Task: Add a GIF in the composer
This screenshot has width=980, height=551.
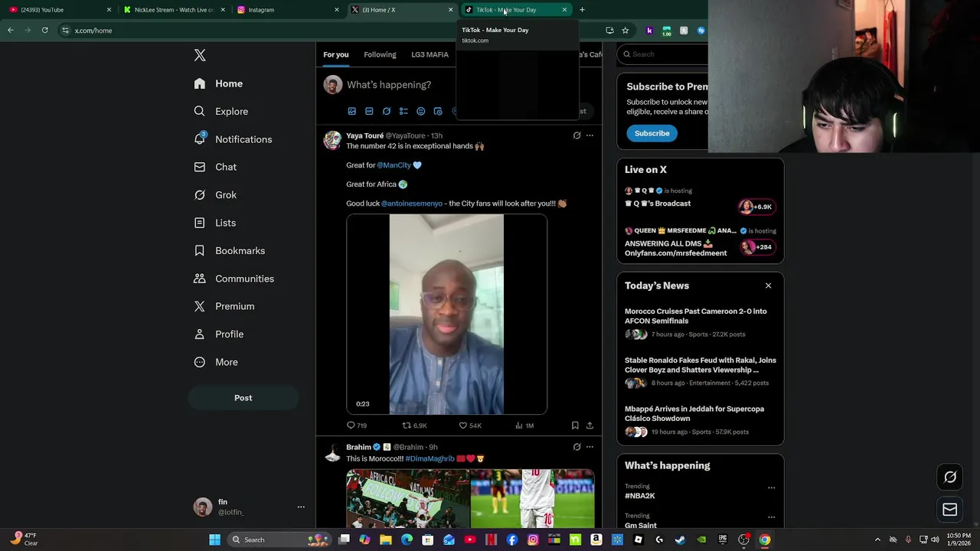Action: [x=369, y=112]
